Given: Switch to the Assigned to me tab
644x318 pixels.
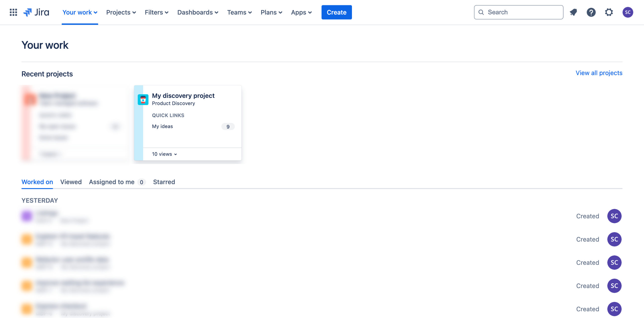Looking at the screenshot, I should 112,182.
